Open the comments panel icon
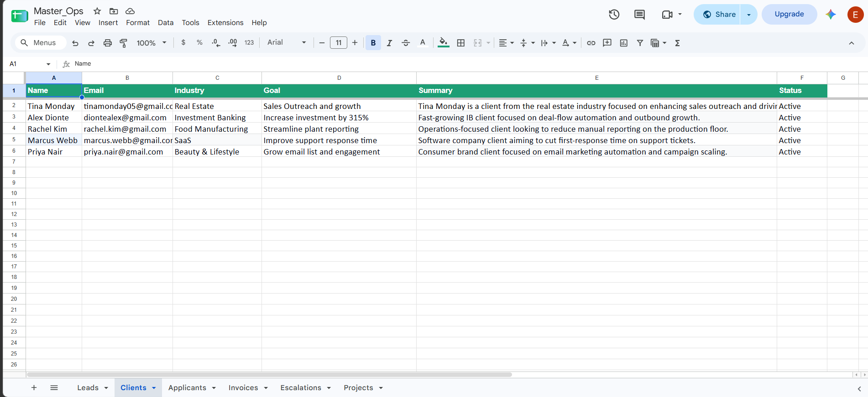The image size is (868, 397). click(639, 15)
